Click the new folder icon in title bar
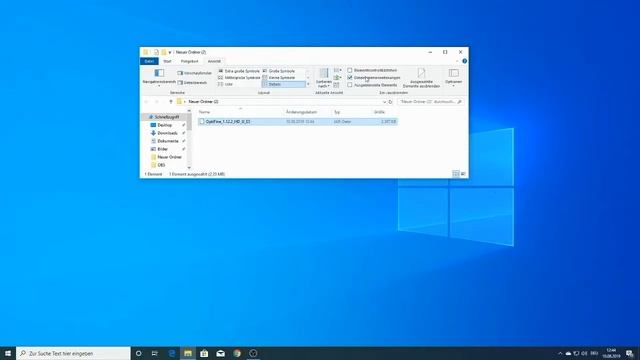 click(164, 52)
